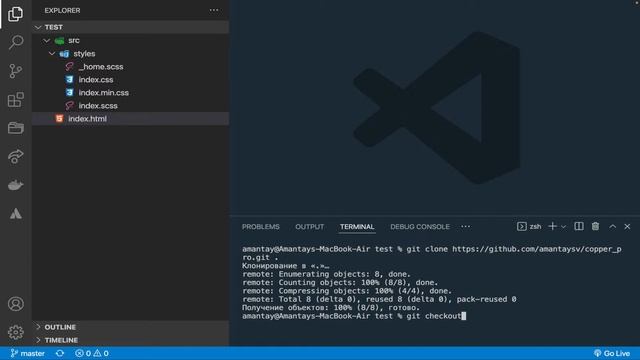The height and width of the screenshot is (360, 640).
Task: Split the terminal panel
Action: [579, 227]
